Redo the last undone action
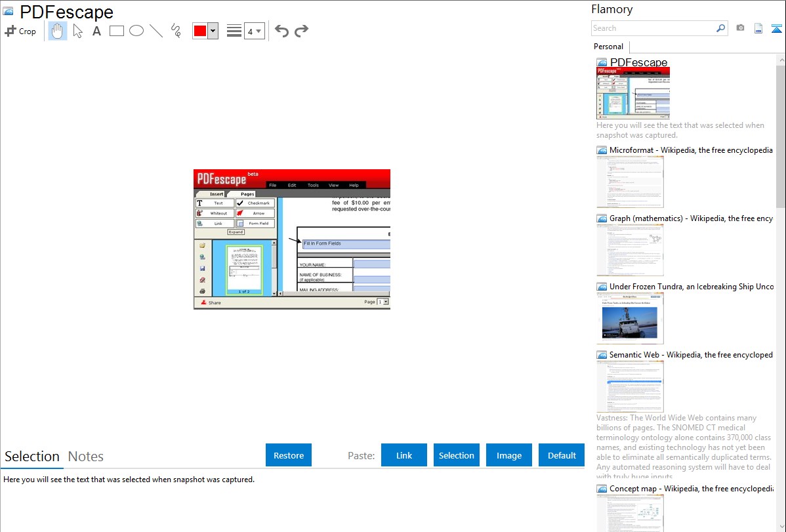This screenshot has width=786, height=532. pyautogui.click(x=301, y=31)
